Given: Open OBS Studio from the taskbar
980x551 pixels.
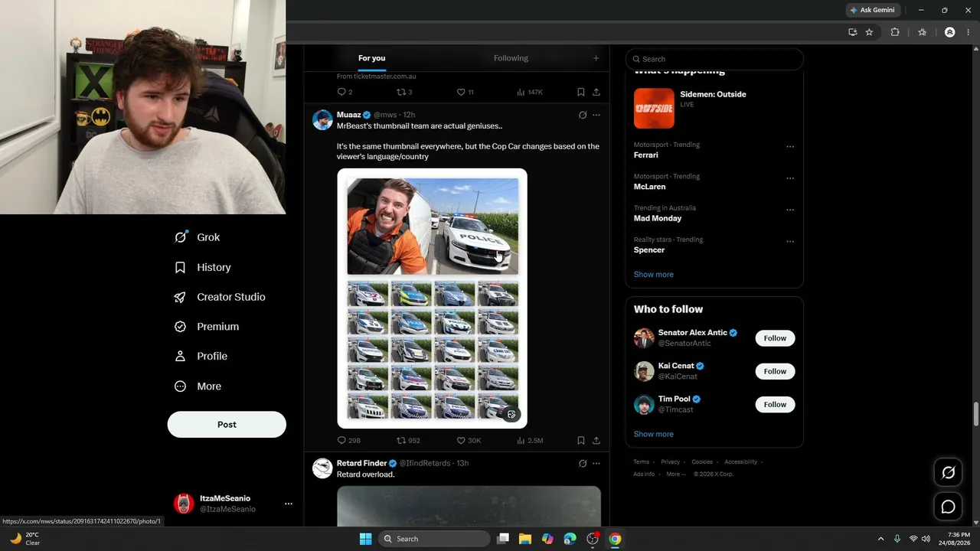Looking at the screenshot, I should coord(593,539).
